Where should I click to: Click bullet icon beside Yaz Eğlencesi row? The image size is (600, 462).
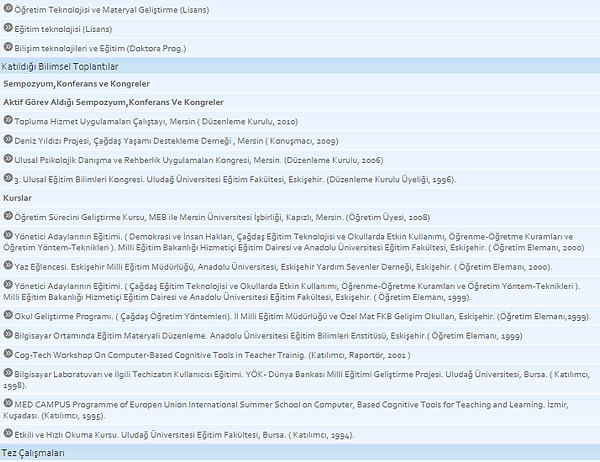(8, 265)
